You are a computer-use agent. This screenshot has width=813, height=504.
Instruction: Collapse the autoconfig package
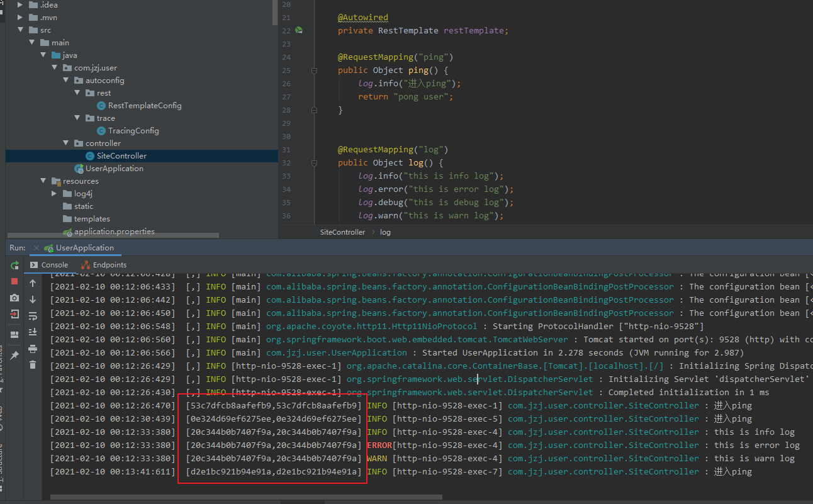click(66, 81)
